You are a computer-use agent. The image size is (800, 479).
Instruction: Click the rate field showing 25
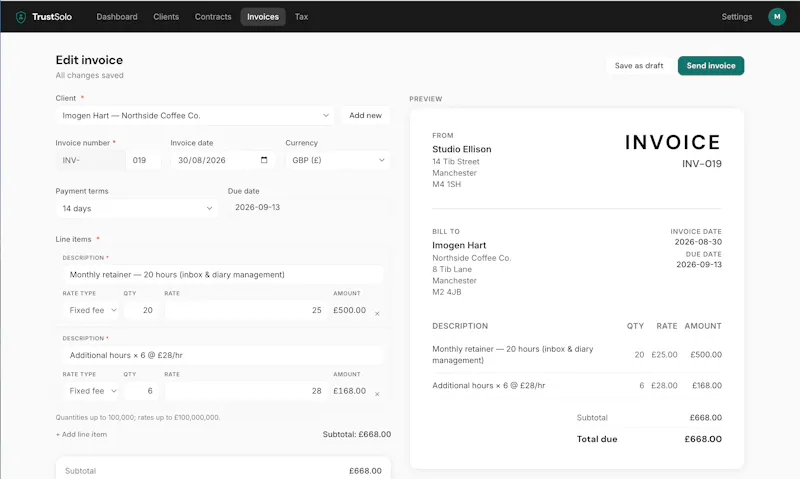245,310
